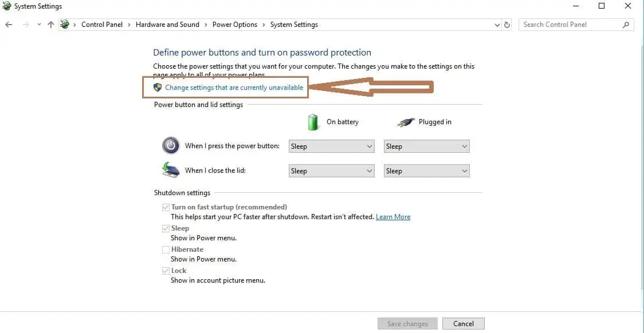Go up one level with the up arrow
644x333 pixels.
(51, 25)
